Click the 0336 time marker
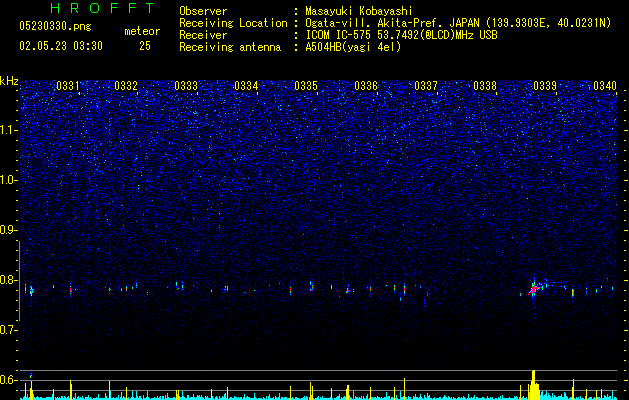 (366, 86)
